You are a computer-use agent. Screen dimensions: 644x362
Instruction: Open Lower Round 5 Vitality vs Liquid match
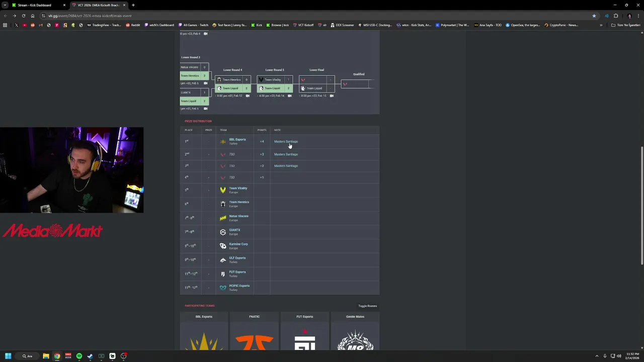[x=275, y=84]
